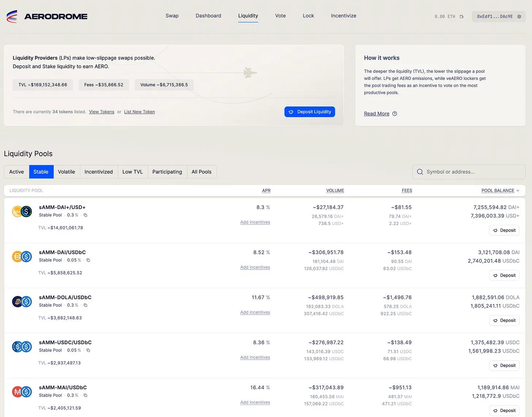Copy the sAMM-DAI/USDbC pool address

point(88,260)
